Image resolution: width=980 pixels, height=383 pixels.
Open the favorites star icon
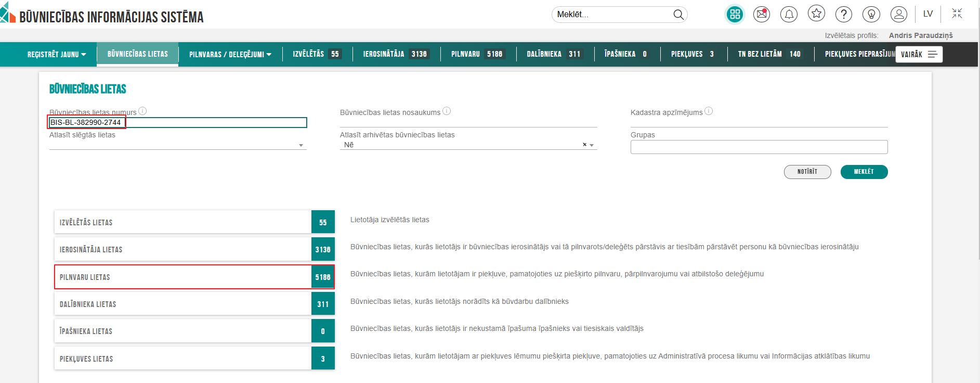point(816,14)
